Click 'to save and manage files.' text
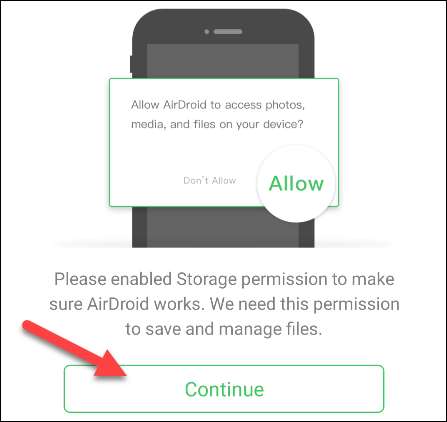Viewport: 447px width, 422px height. pos(224,329)
